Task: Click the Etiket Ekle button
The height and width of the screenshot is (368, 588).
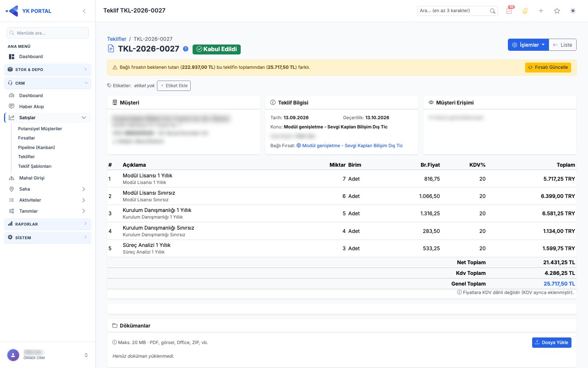Action: tap(174, 86)
